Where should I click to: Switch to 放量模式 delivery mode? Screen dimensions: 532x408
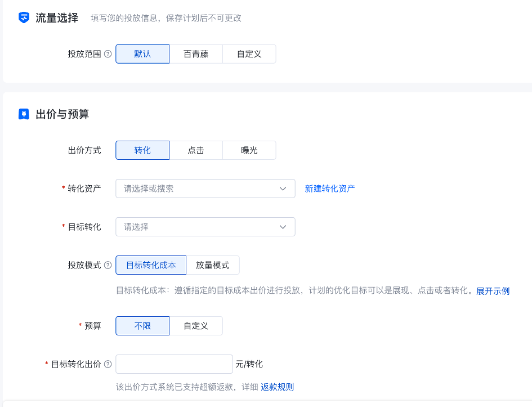(x=212, y=266)
